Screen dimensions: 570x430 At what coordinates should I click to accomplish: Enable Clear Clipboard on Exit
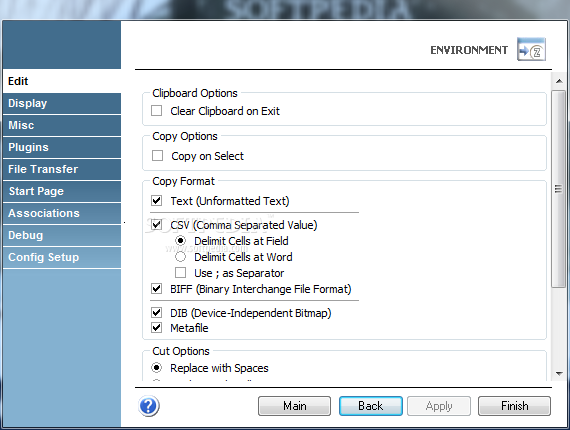(157, 110)
